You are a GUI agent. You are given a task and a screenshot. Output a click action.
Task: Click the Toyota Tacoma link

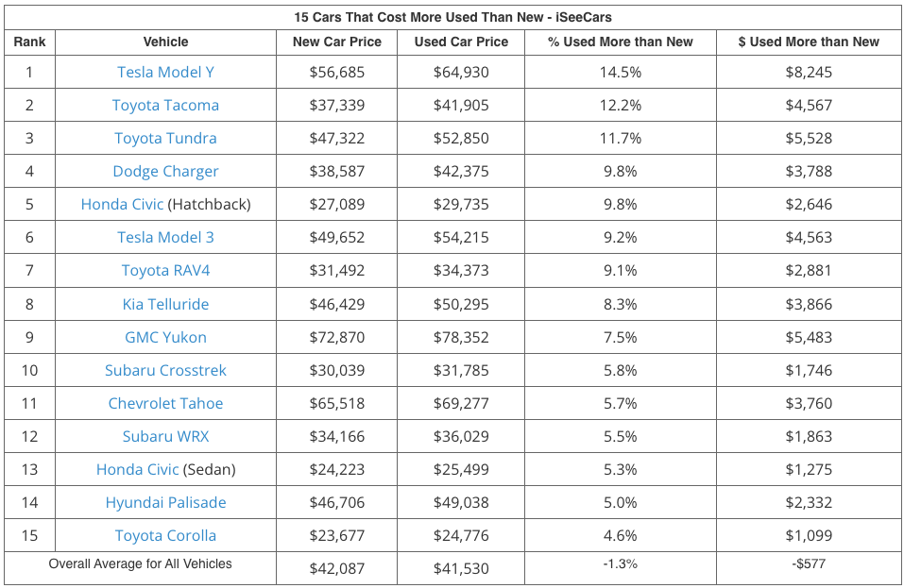[x=165, y=106]
